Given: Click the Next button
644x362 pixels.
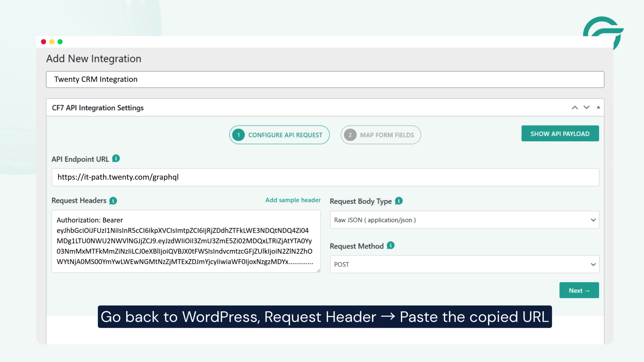Looking at the screenshot, I should point(579,290).
